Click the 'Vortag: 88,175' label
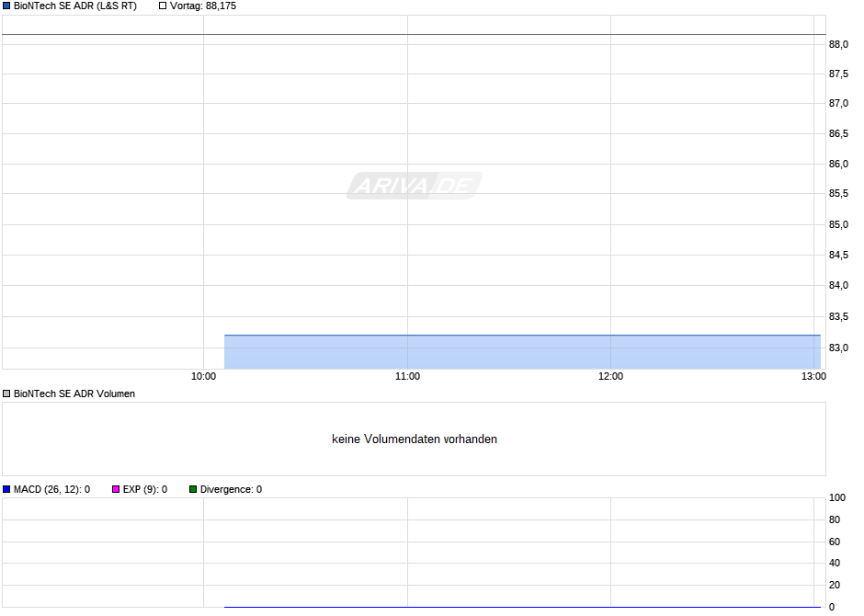 click(x=203, y=6)
